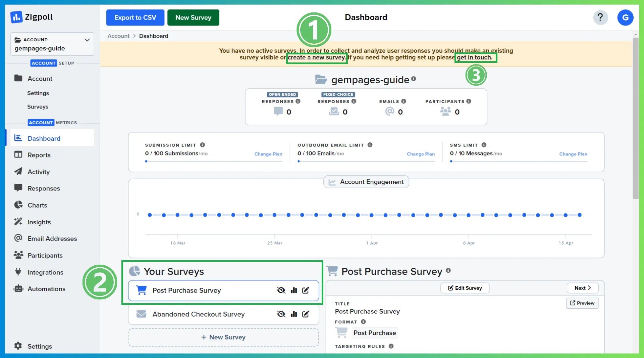Click the Activity paper plane icon

click(x=18, y=172)
